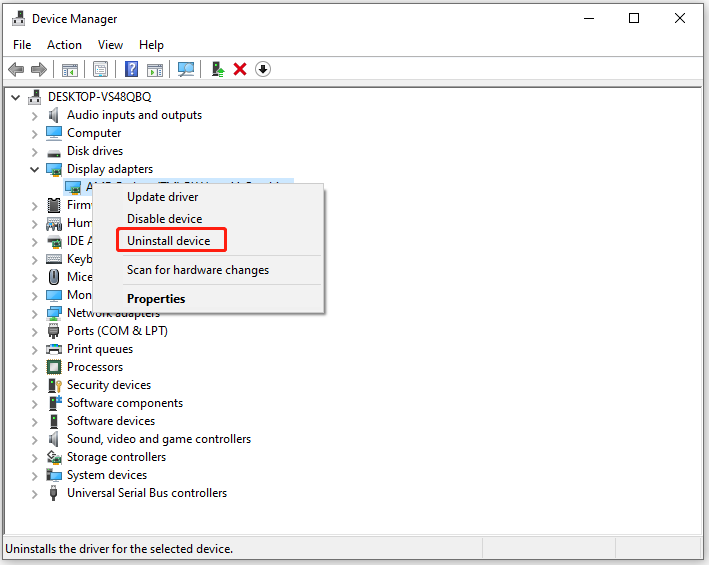Click the Disk drives icon
This screenshot has height=565, width=709.
pyautogui.click(x=54, y=152)
